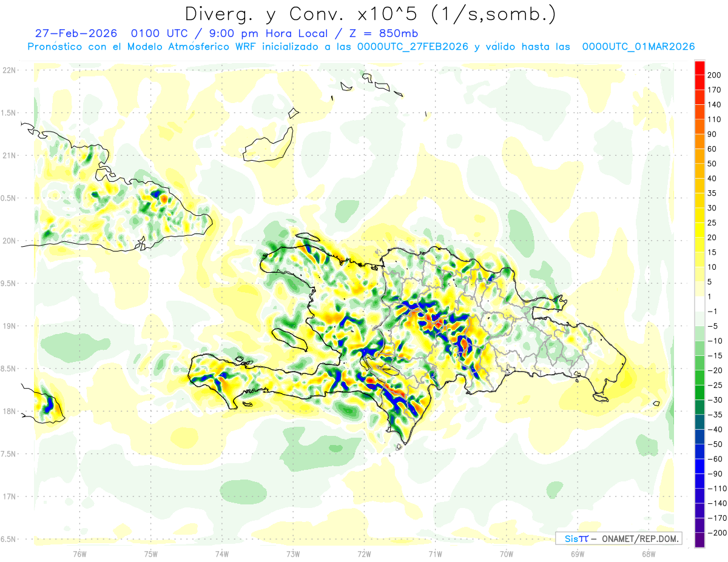
Task: Click the '74W' longitude label
Action: [x=222, y=553]
